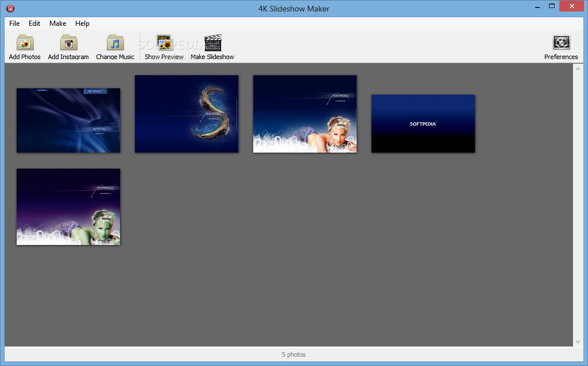Select the blue abstract swirls photo thumbnail
The height and width of the screenshot is (366, 588).
(x=68, y=120)
